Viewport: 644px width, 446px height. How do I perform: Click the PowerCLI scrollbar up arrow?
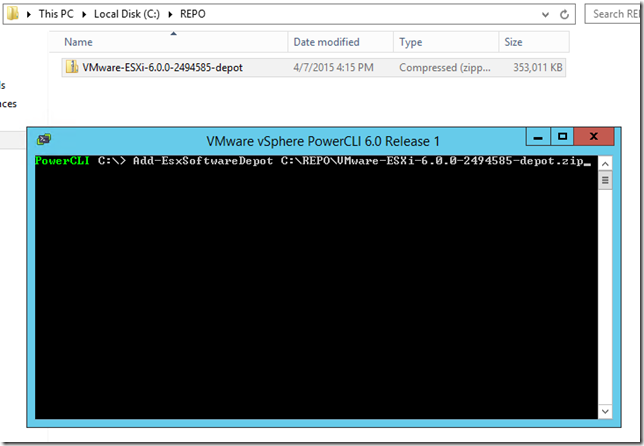click(605, 164)
